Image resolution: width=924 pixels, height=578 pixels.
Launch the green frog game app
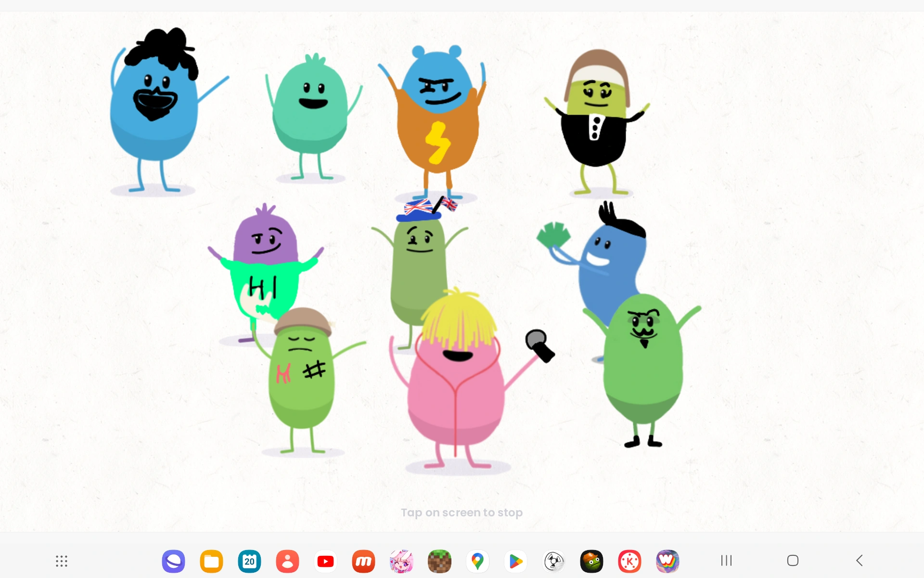point(591,561)
